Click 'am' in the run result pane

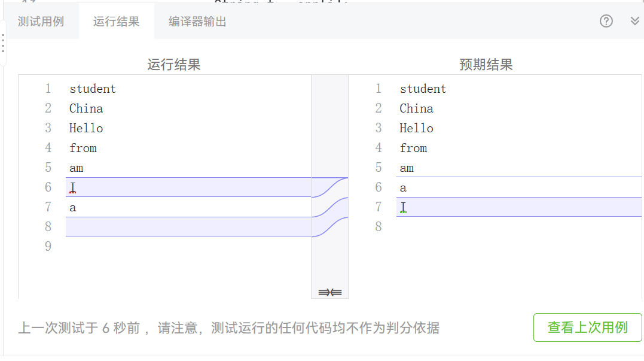77,168
